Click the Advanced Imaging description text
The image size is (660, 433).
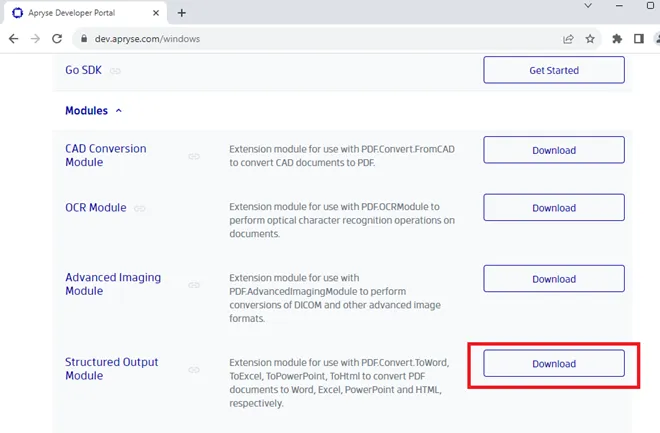335,298
